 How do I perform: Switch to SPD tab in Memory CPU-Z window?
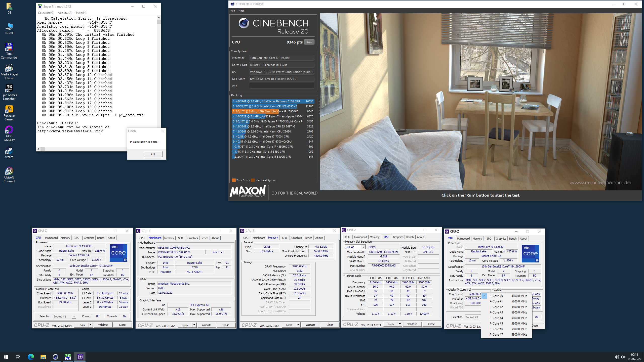tap(284, 238)
